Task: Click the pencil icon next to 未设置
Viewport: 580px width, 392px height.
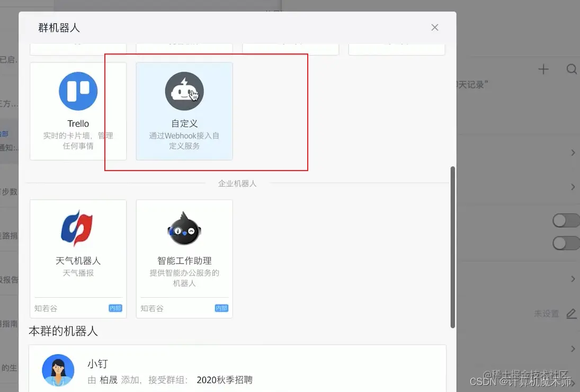Action: [x=571, y=314]
